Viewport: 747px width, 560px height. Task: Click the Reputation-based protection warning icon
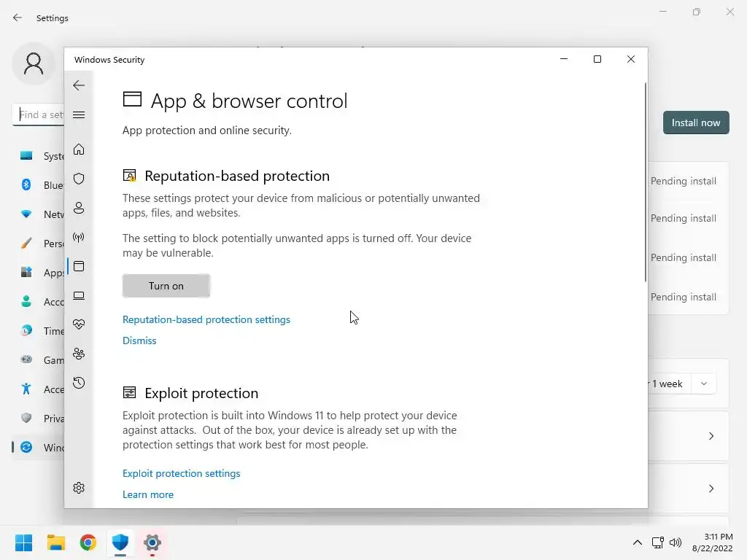tap(130, 176)
